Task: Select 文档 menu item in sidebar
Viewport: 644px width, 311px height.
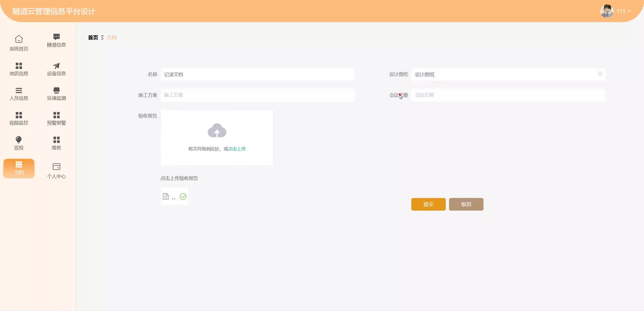Action: click(x=19, y=168)
